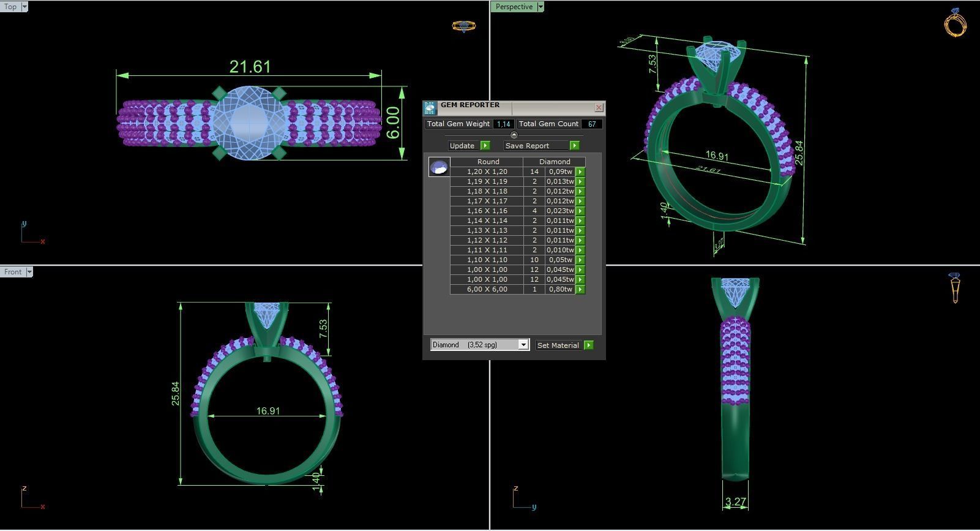This screenshot has width=980, height=531.
Task: Click the 0,80tw weight cell
Action: coord(560,290)
